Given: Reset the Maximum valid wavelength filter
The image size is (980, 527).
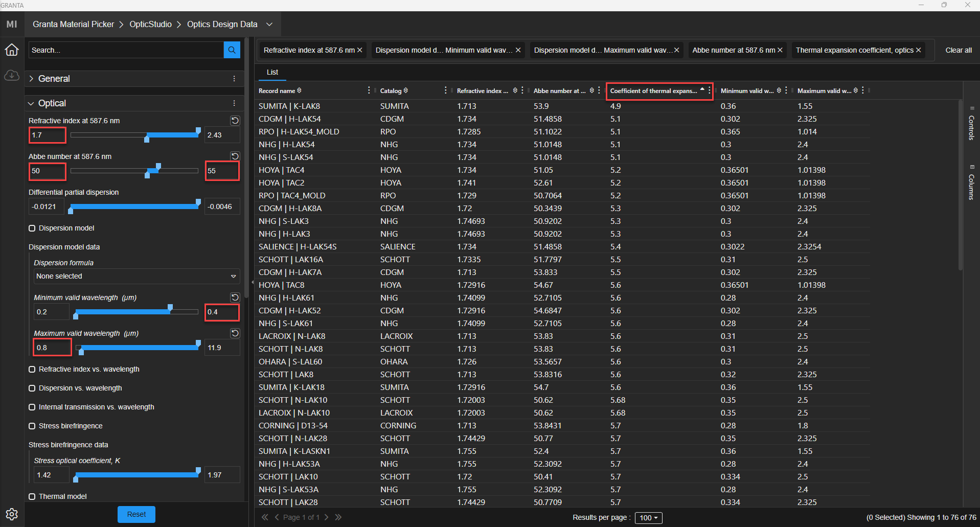Looking at the screenshot, I should pyautogui.click(x=235, y=333).
